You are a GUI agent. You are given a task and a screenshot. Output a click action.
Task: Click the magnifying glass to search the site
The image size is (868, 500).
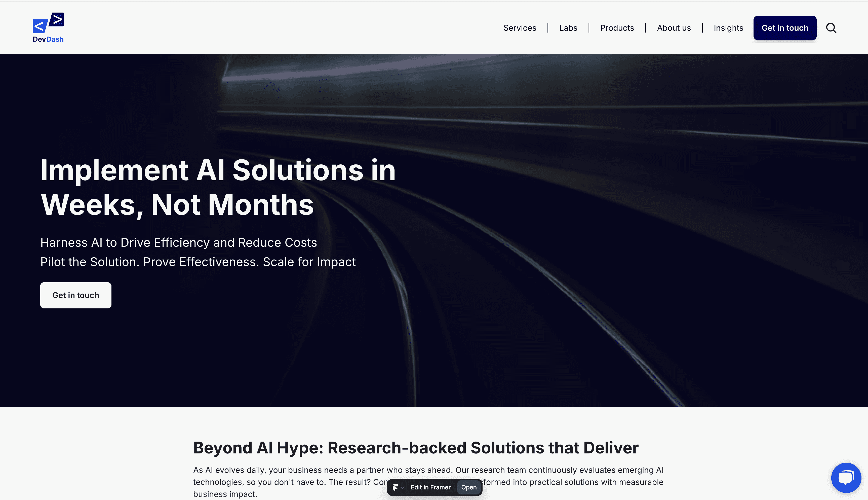tap(831, 28)
